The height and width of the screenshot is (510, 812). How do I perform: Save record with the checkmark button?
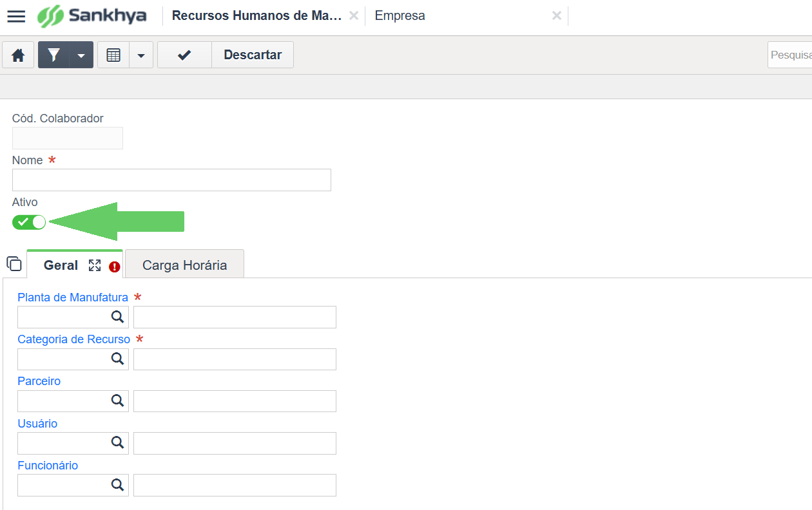(x=184, y=55)
